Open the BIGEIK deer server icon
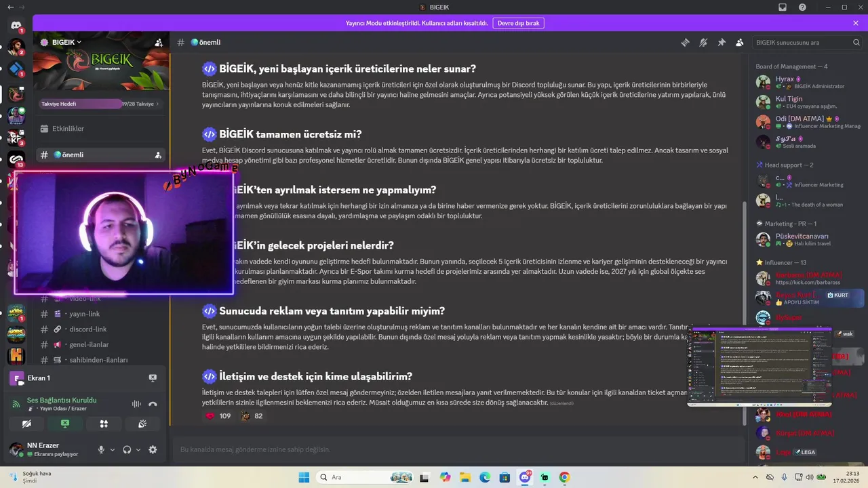868x488 pixels. (x=16, y=94)
